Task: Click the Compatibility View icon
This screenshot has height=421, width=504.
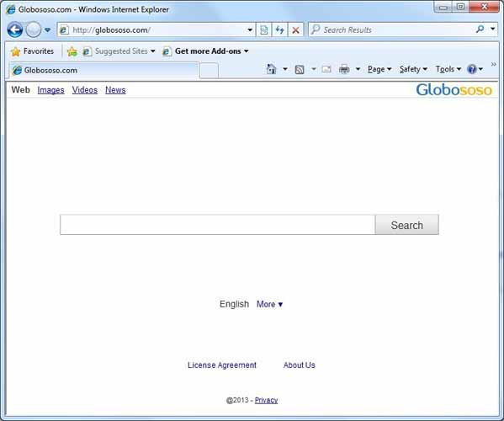Action: click(264, 30)
